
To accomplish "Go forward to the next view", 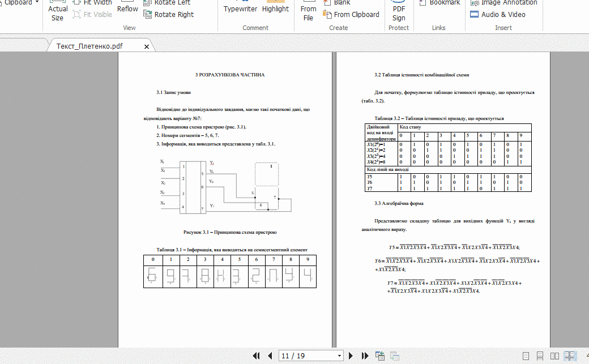I will point(394,356).
